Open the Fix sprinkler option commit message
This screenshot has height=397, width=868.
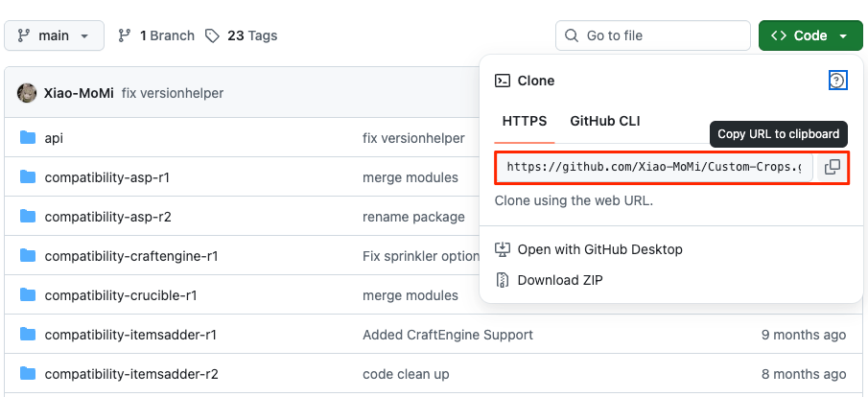point(421,256)
